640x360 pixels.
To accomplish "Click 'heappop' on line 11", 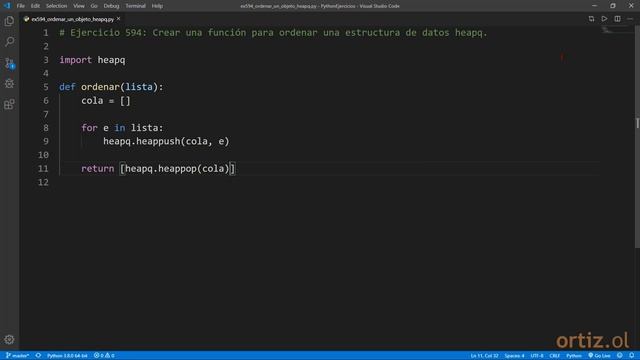I will click(x=177, y=169).
